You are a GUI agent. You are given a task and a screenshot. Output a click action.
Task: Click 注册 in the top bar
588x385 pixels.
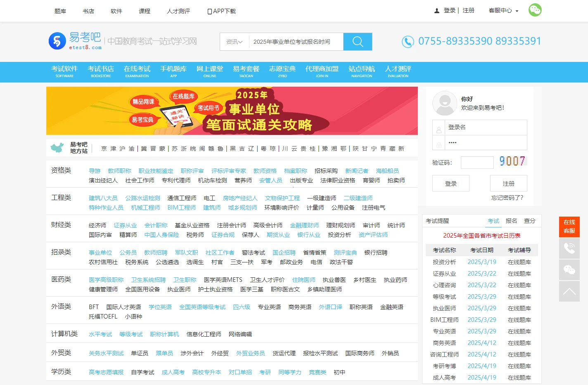(468, 11)
